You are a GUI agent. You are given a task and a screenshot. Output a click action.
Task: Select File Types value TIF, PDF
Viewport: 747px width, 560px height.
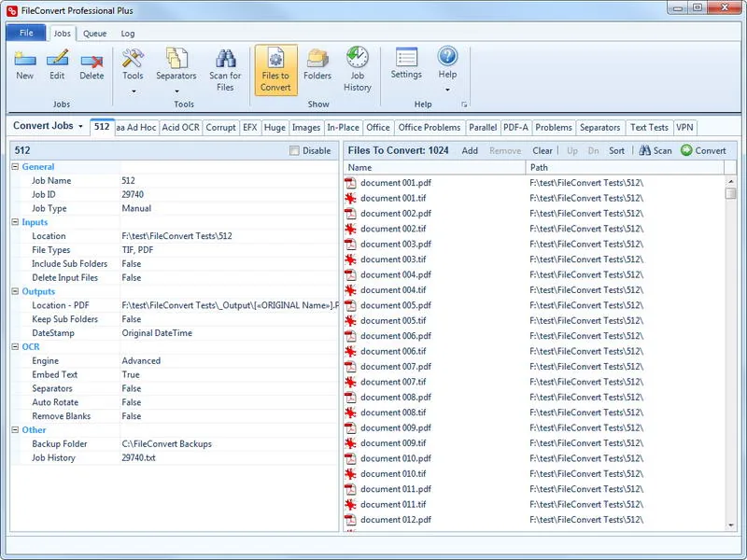click(x=137, y=249)
